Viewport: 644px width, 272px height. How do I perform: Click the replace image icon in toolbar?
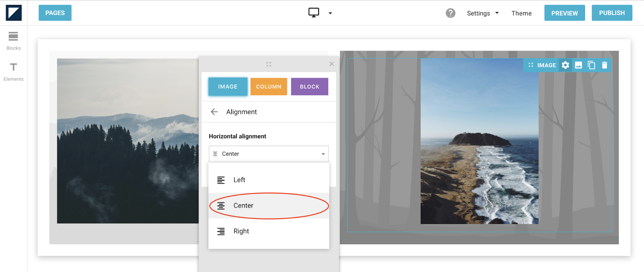pos(578,65)
